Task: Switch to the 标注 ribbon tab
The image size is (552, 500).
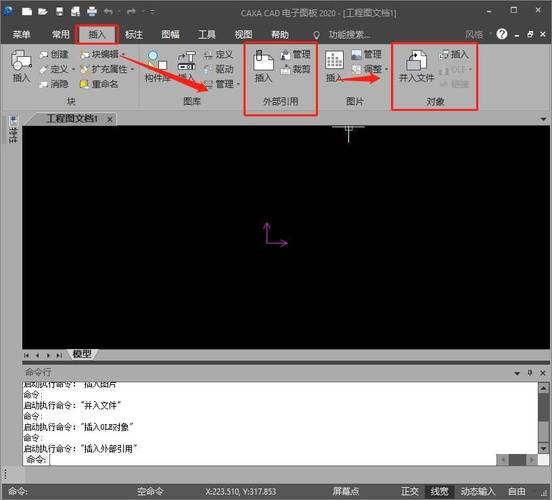Action: (x=134, y=35)
